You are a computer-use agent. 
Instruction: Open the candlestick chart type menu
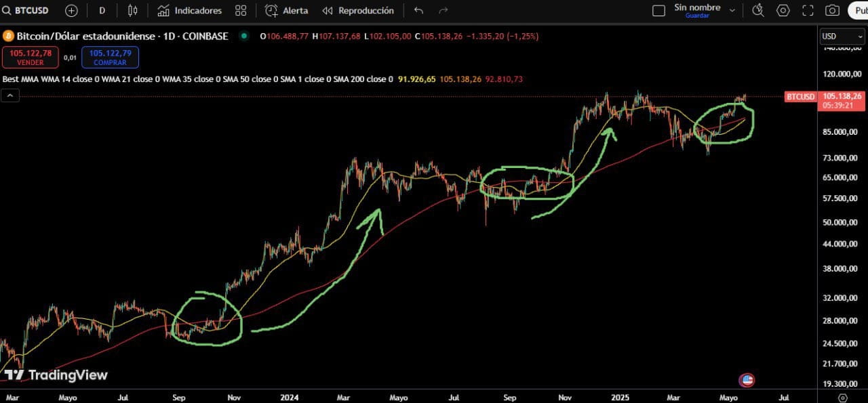pyautogui.click(x=132, y=11)
